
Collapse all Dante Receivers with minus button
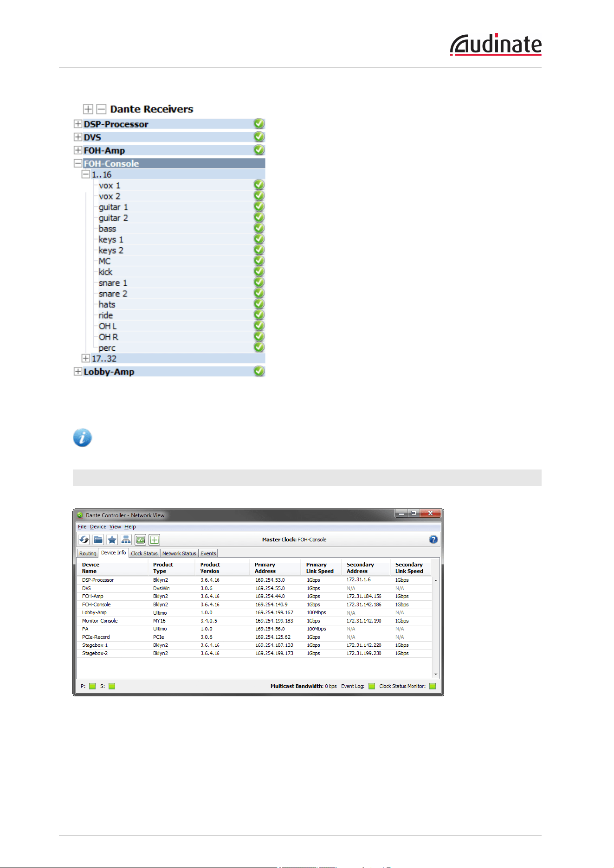(x=101, y=109)
